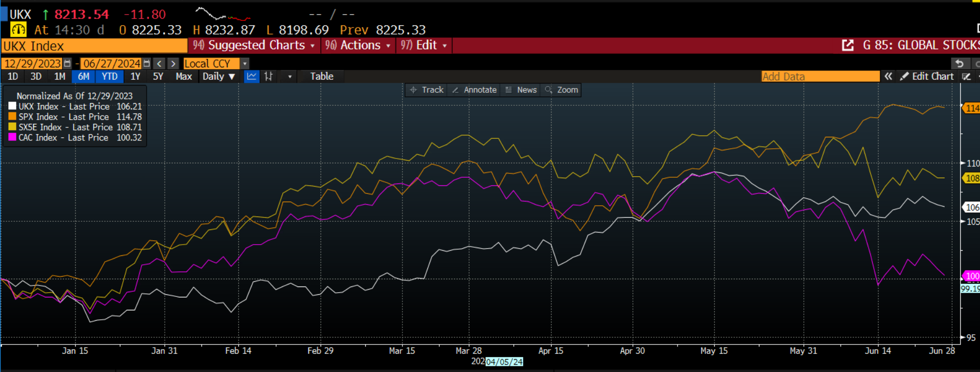Image resolution: width=980 pixels, height=372 pixels.
Task: Open chart type dropdown arrow
Action: 290,76
